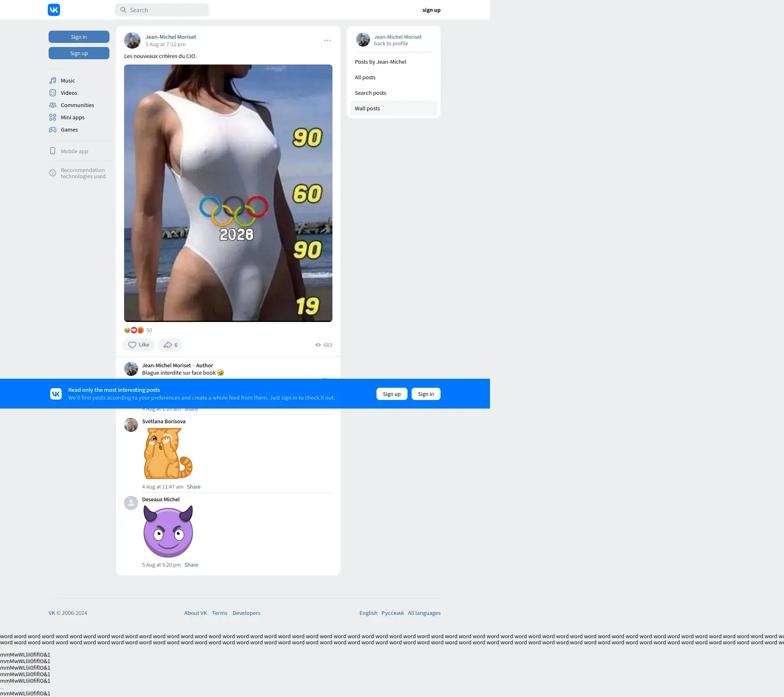
Task: Open Posts by Jean-Michel filter
Action: 380,62
